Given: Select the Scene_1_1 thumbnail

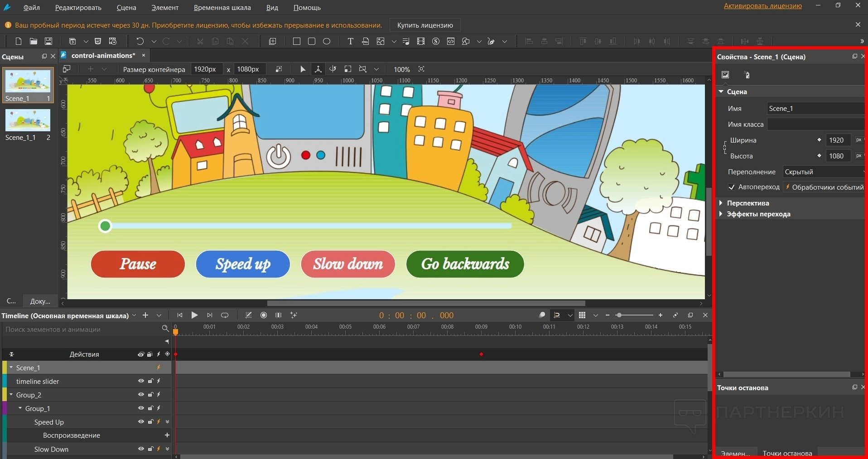Looking at the screenshot, I should pos(28,121).
